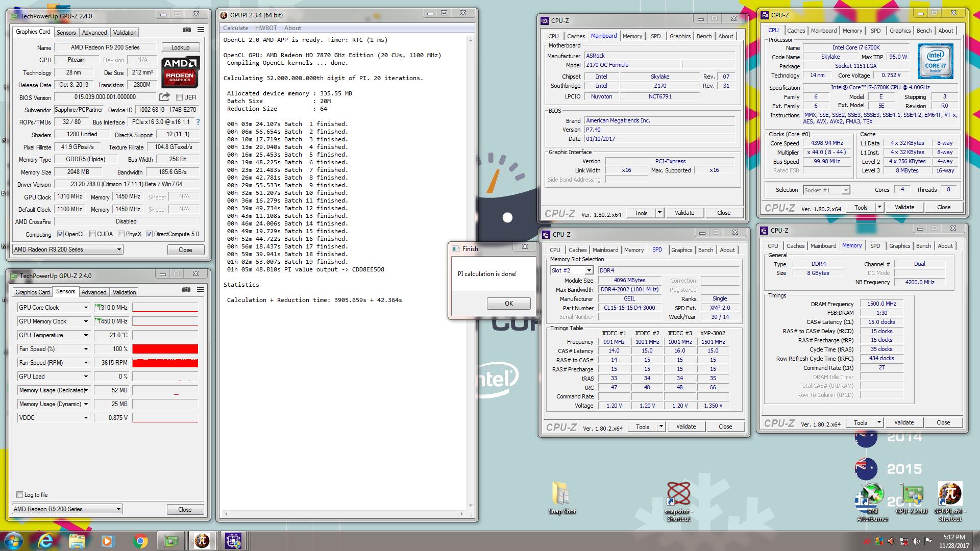Image resolution: width=980 pixels, height=551 pixels.
Task: Expand GPU Memory Clock sensor dropdown
Action: [86, 321]
